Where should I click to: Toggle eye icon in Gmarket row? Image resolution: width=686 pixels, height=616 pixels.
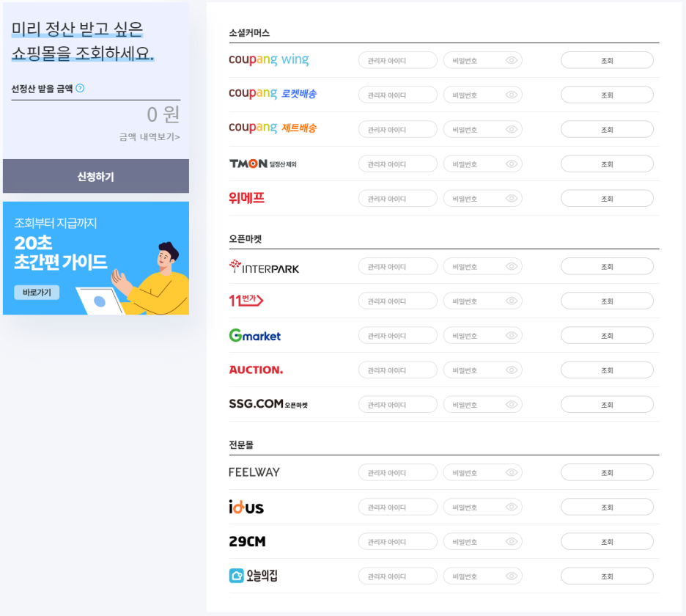pos(512,336)
